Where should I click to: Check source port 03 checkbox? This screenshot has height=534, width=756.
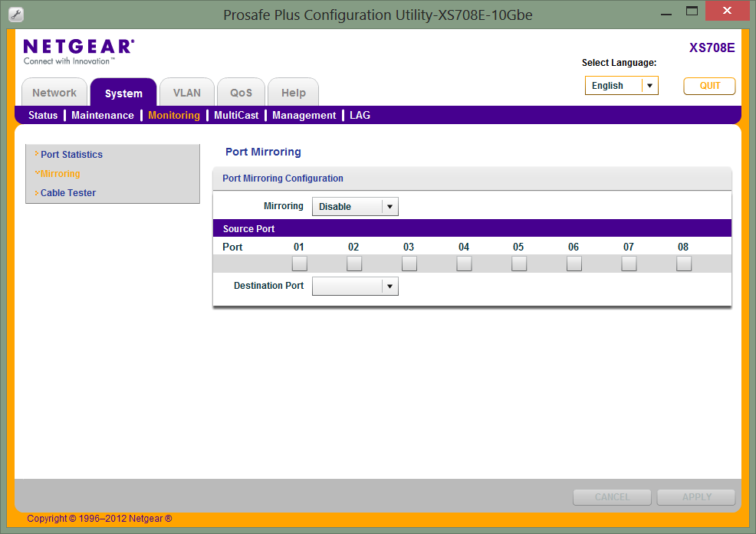point(409,264)
